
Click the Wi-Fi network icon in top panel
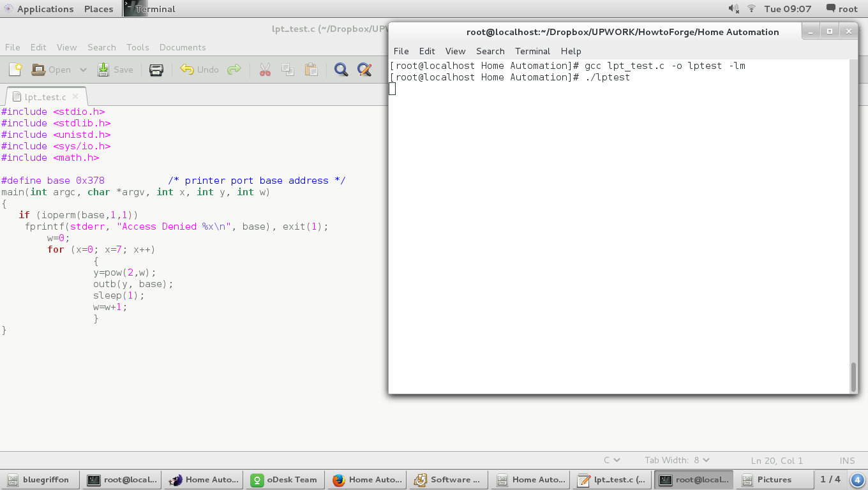point(752,9)
